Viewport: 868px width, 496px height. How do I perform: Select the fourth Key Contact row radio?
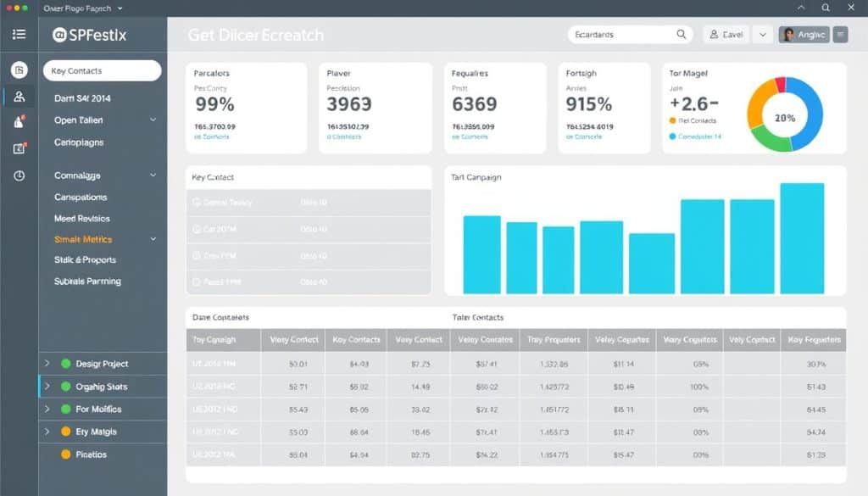(196, 281)
